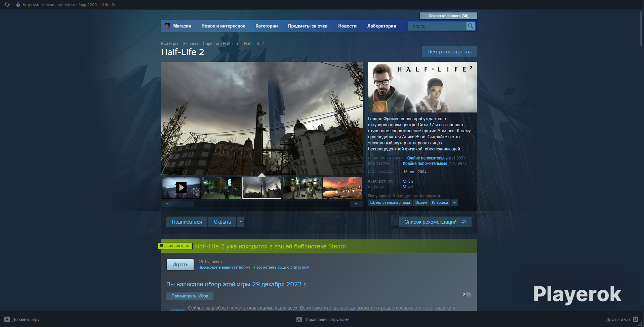Click developer Valve link
The height and width of the screenshot is (327, 644).
[x=408, y=182]
